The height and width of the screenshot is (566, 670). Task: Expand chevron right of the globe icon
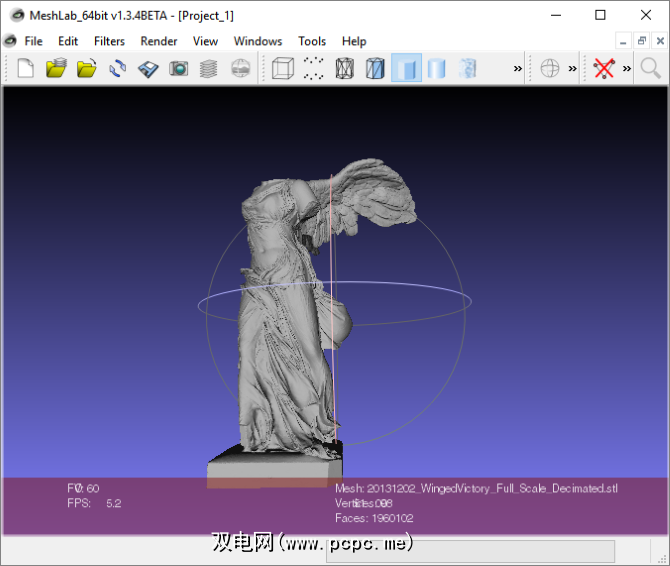pyautogui.click(x=573, y=69)
